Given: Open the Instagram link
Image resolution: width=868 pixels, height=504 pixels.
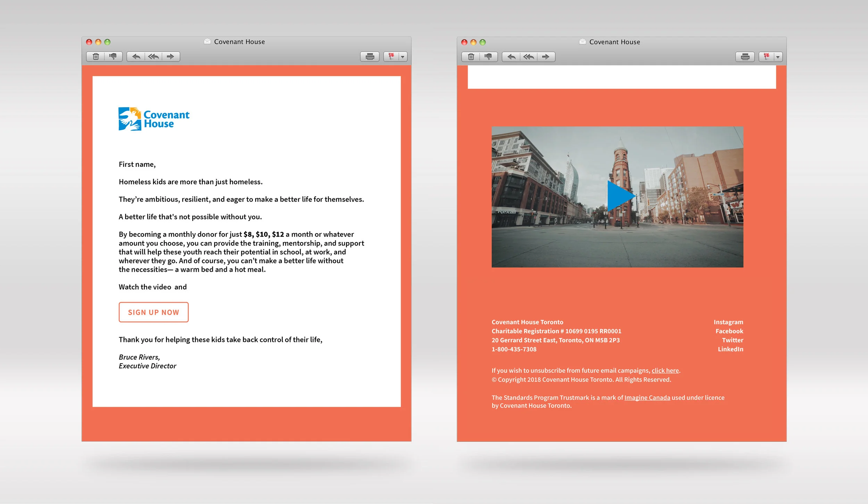Looking at the screenshot, I should (728, 322).
